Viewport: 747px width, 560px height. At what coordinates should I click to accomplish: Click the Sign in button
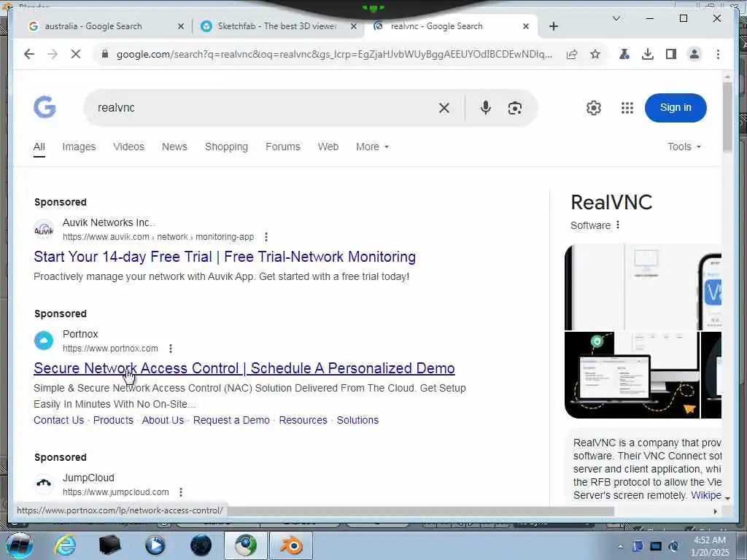point(676,108)
